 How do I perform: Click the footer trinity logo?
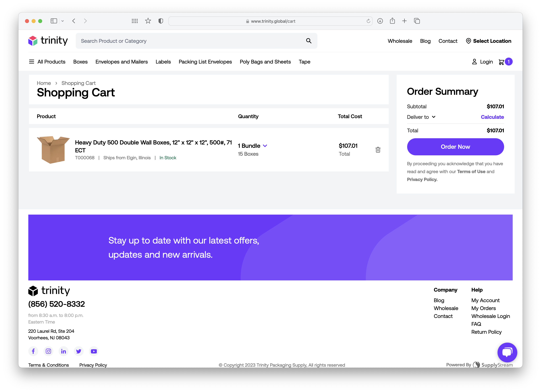pyautogui.click(x=49, y=291)
